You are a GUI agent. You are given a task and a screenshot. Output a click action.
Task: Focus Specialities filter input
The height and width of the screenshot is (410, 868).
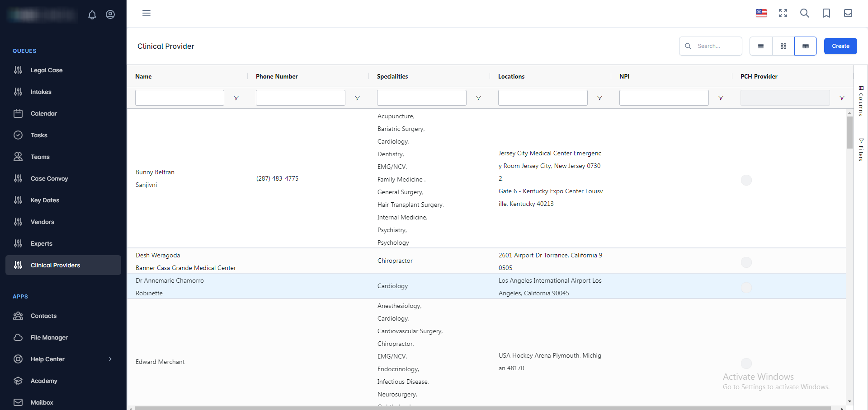[422, 98]
